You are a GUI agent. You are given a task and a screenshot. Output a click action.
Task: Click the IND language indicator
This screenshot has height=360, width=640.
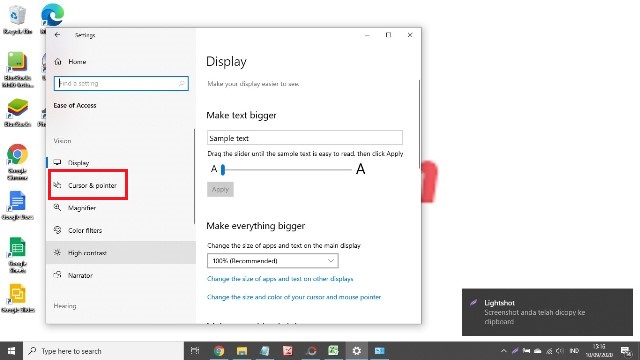click(x=574, y=351)
